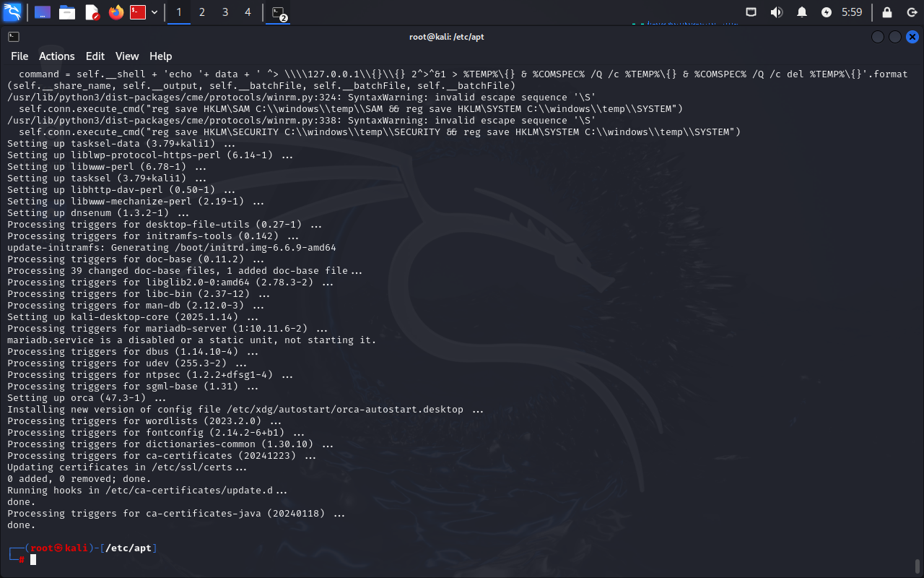
Task: Click the terminal vertical scrollbar handle
Action: [x=918, y=565]
